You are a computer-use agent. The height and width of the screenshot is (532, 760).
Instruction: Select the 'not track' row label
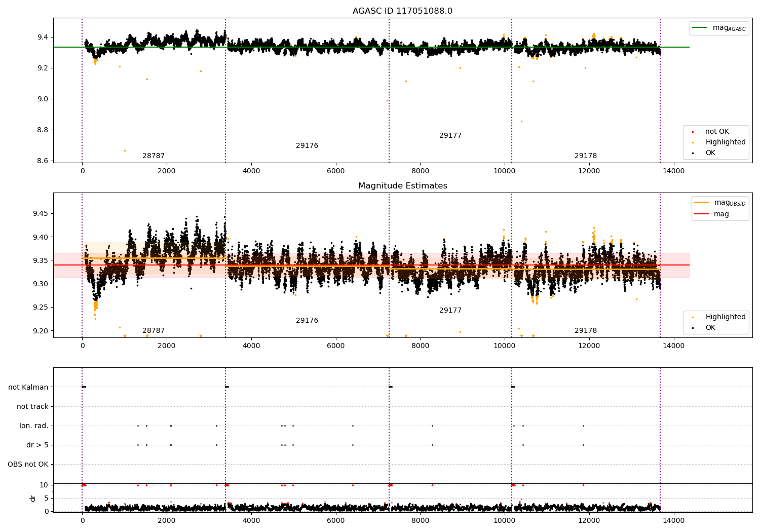(x=32, y=406)
